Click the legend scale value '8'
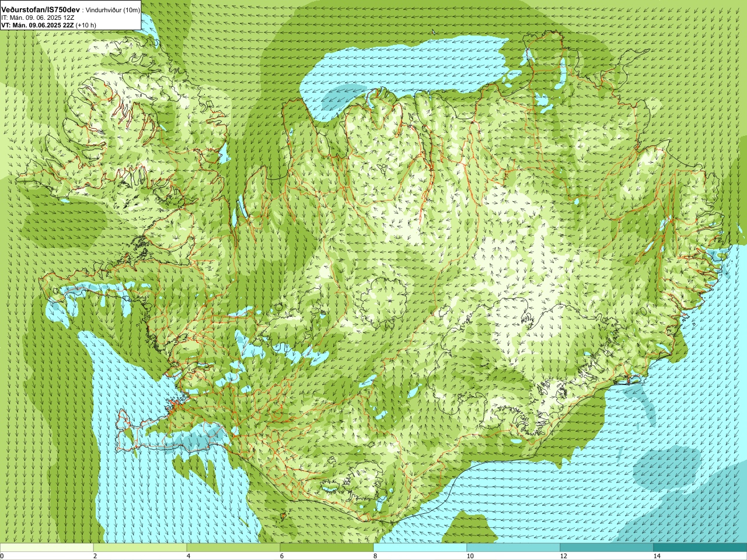 pos(375,556)
